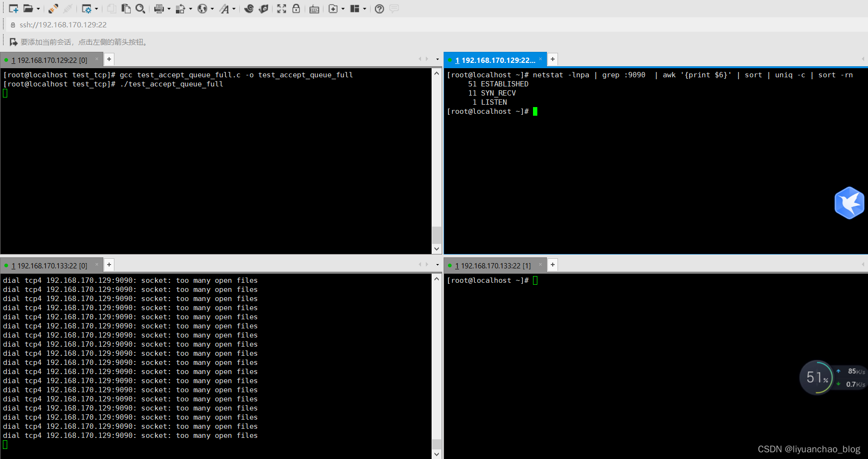
Task: Launch Xagent from toolbar icon
Action: [x=263, y=9]
